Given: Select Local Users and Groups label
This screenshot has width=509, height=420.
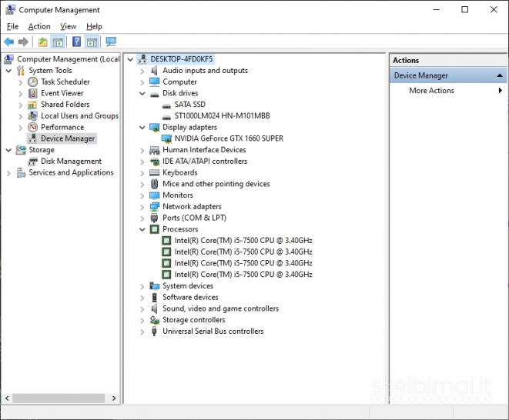Looking at the screenshot, I should 79,116.
